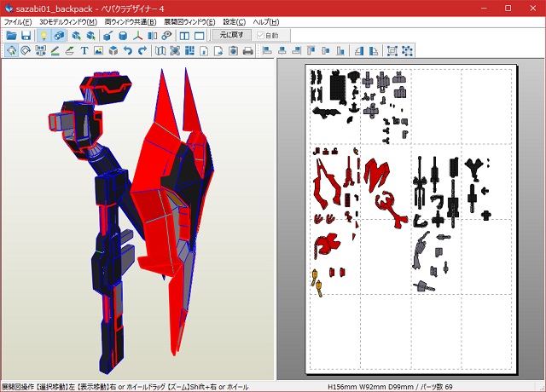Click the page with down arrow icon

click(x=204, y=51)
